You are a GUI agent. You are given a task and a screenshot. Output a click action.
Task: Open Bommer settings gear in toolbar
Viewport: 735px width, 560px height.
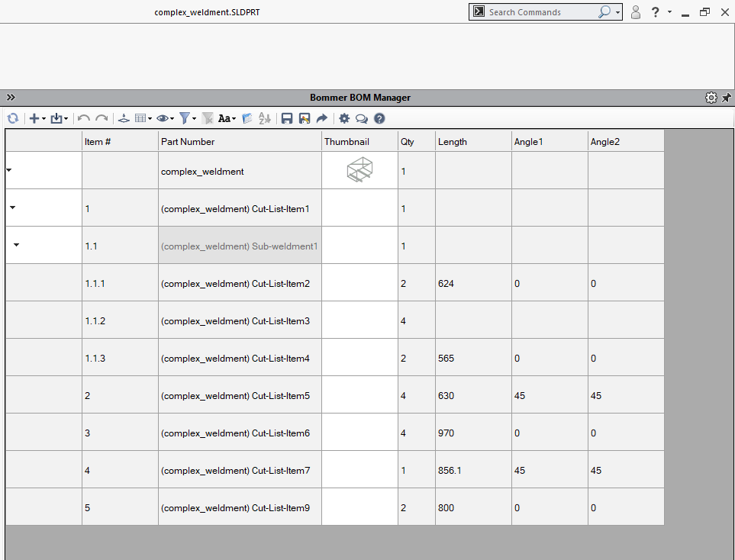tap(344, 118)
